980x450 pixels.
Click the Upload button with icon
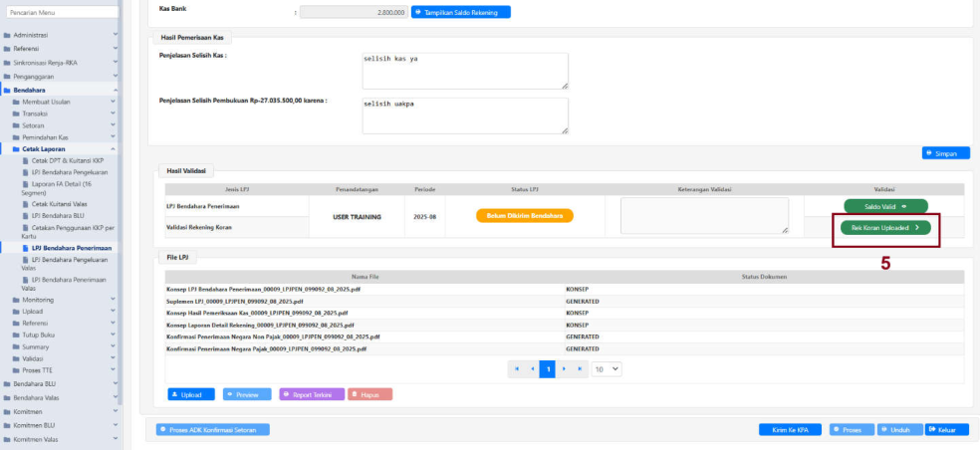pos(190,394)
